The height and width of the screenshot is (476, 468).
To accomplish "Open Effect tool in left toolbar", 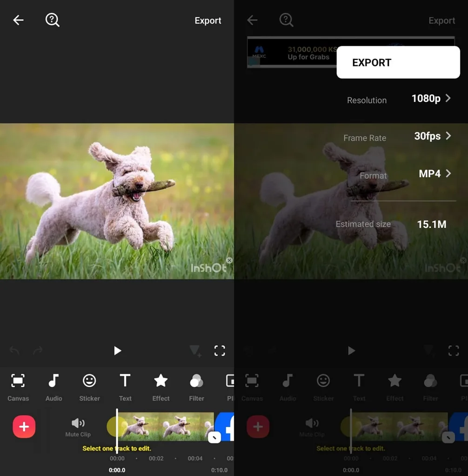I will pyautogui.click(x=161, y=387).
